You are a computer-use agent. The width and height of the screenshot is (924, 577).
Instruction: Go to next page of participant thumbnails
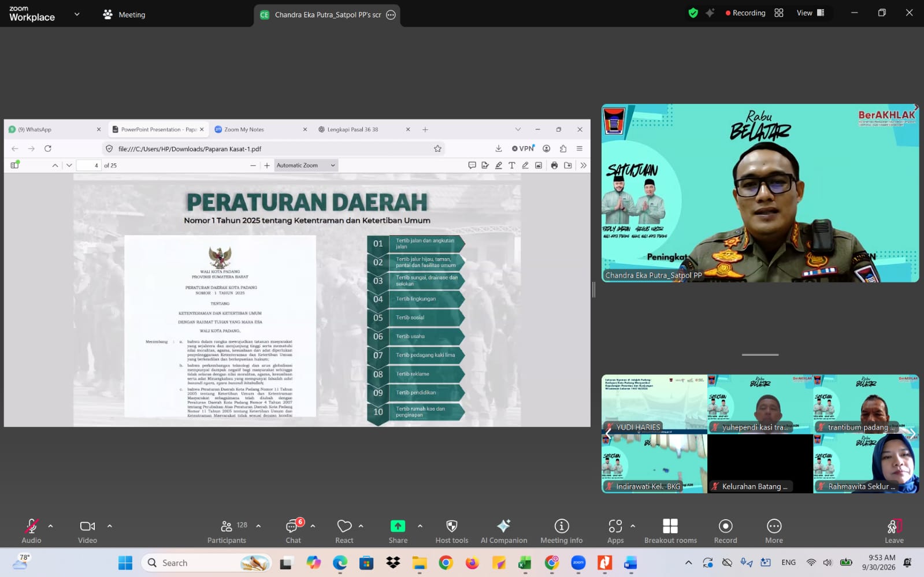912,433
